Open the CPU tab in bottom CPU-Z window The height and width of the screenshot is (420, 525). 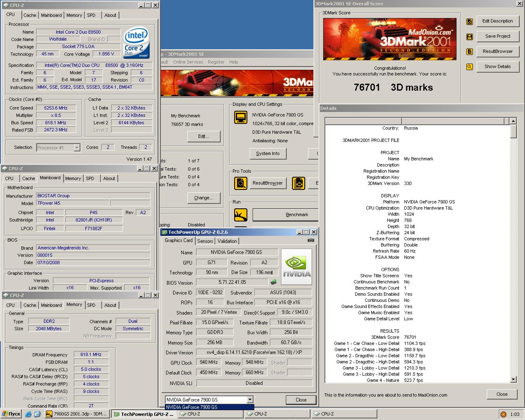(11, 305)
